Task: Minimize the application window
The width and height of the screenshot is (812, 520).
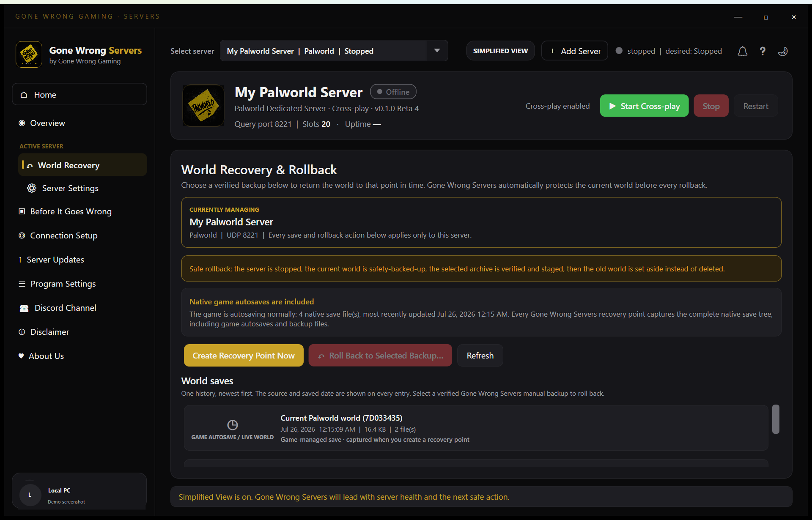Action: pyautogui.click(x=738, y=17)
